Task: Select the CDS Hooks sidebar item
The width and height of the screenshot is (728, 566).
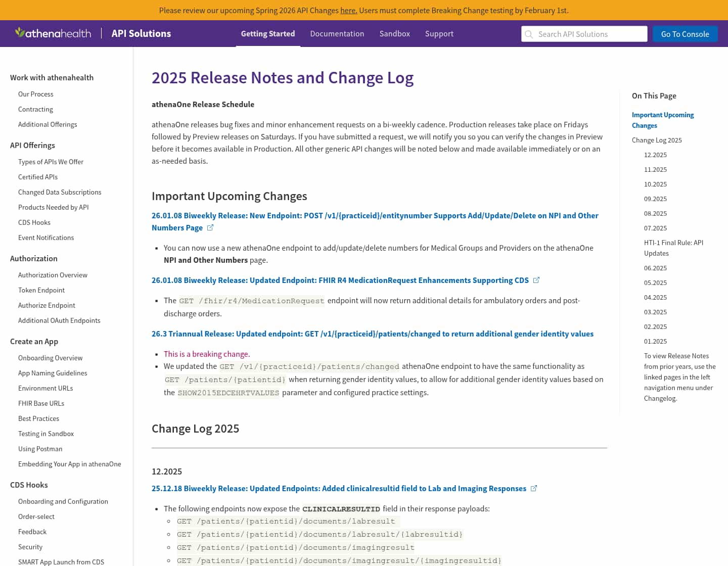Action: [x=34, y=222]
